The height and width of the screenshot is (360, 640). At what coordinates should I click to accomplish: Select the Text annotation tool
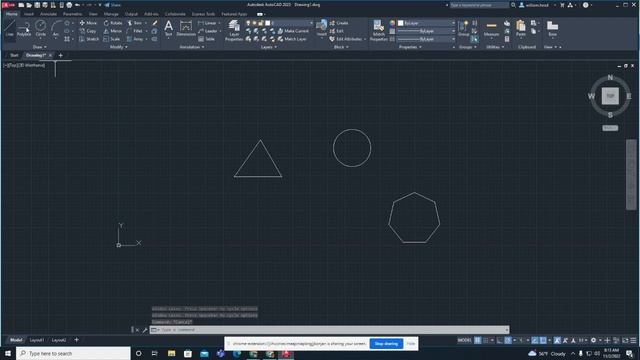pyautogui.click(x=168, y=29)
